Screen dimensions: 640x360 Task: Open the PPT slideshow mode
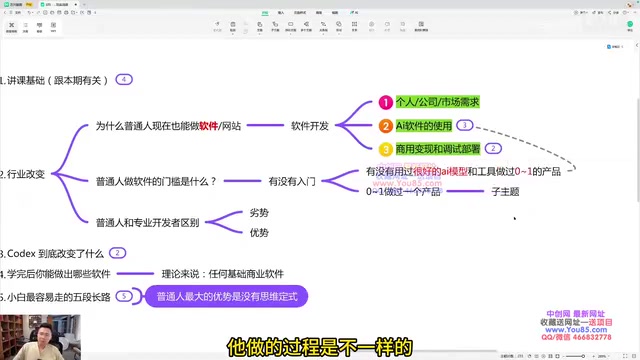tap(53, 27)
